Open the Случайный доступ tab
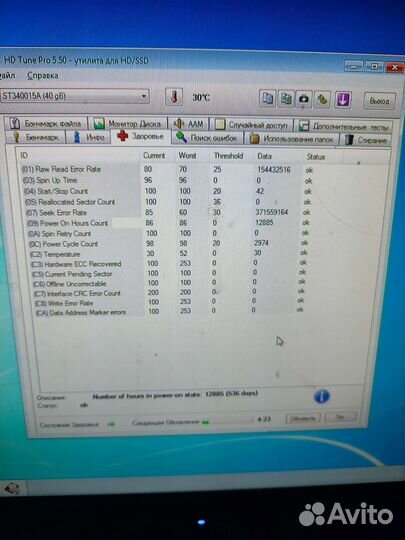The height and width of the screenshot is (540, 405). (251, 125)
